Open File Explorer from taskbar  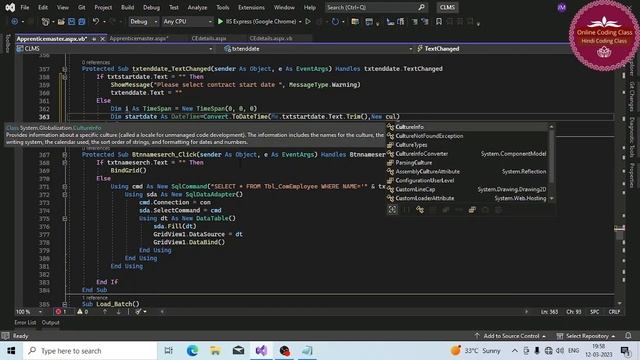tap(216, 351)
